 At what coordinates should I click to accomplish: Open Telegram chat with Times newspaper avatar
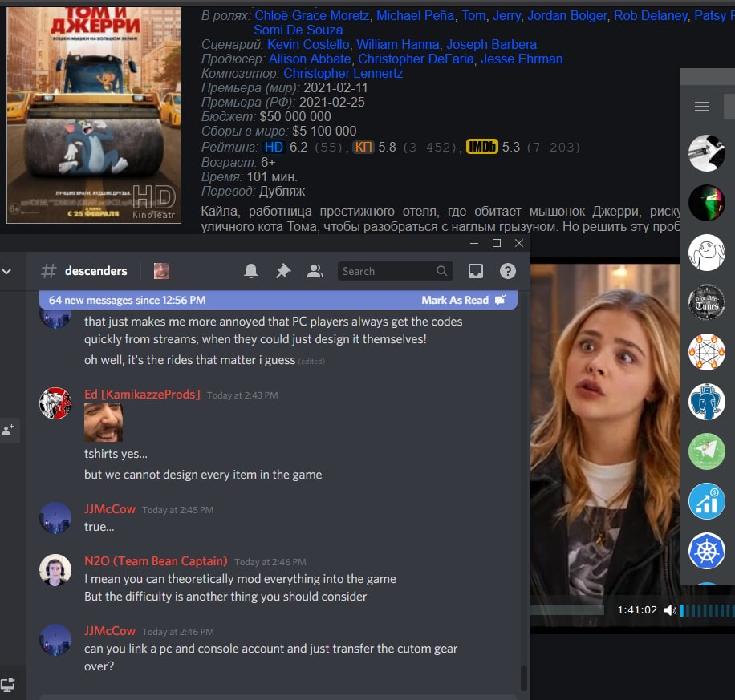[x=707, y=302]
